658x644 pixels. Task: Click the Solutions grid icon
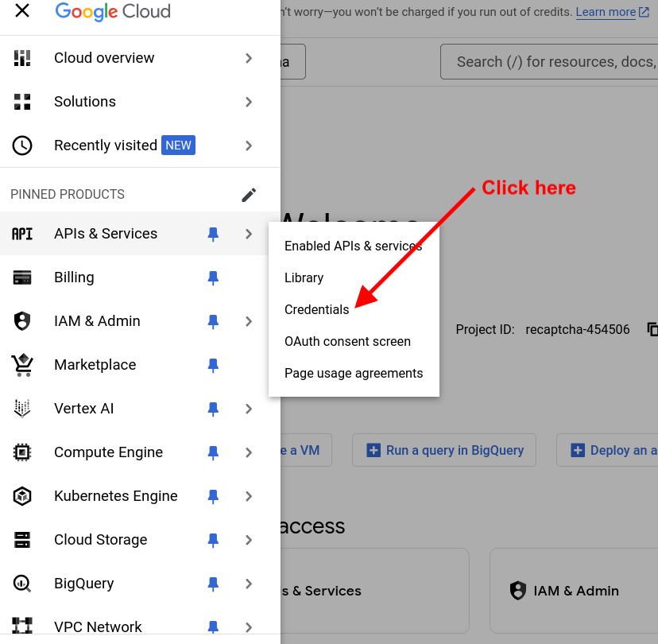(x=22, y=102)
